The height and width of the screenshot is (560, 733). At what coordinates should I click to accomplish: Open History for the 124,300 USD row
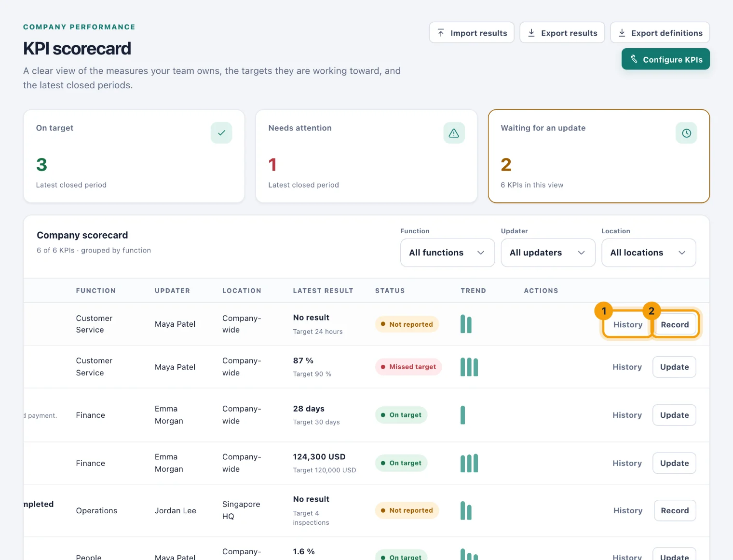pyautogui.click(x=627, y=463)
